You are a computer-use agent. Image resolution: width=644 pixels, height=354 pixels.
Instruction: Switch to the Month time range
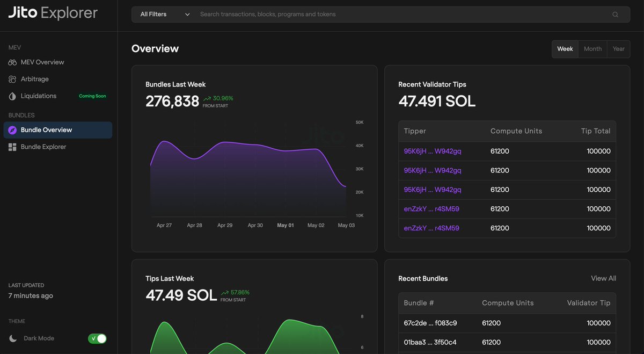592,49
